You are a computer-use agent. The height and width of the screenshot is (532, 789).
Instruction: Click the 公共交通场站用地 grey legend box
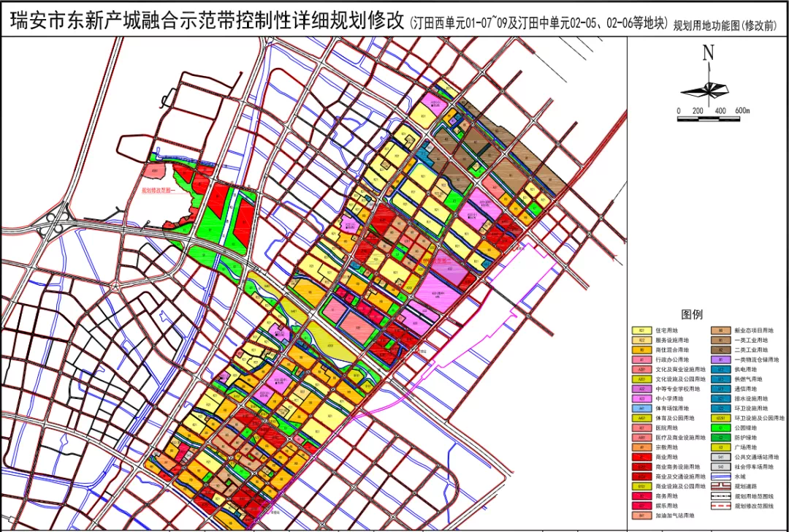(x=720, y=456)
